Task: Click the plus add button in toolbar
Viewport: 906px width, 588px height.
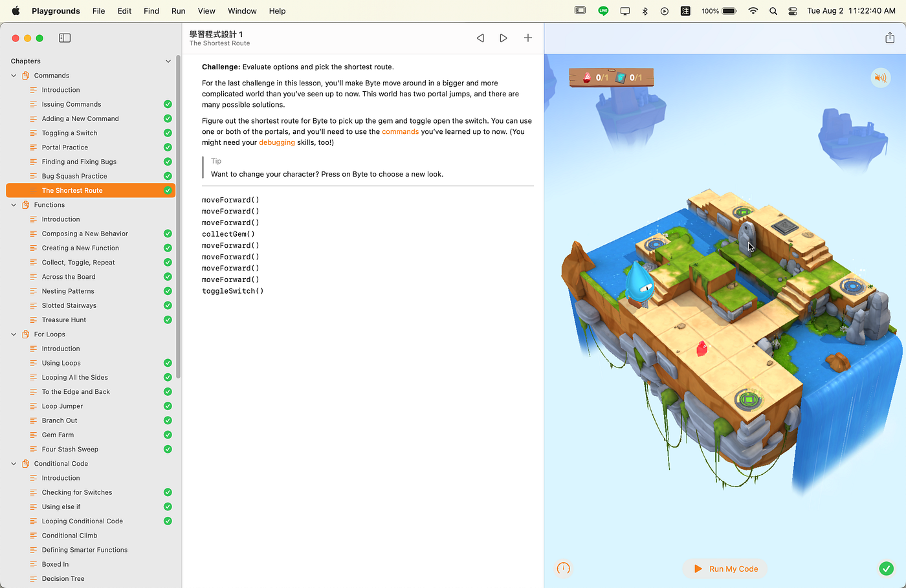Action: (x=528, y=38)
